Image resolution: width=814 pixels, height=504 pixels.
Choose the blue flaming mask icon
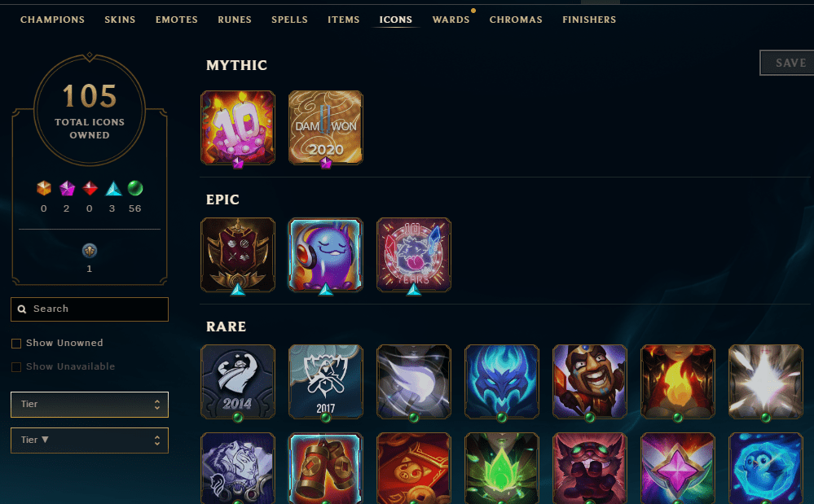pos(501,382)
